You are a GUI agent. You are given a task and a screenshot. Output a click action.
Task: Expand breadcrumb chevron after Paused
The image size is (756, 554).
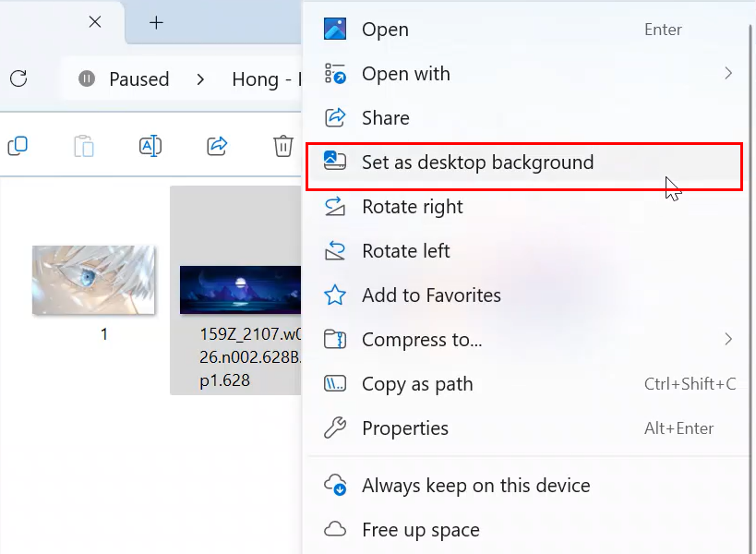[200, 79]
